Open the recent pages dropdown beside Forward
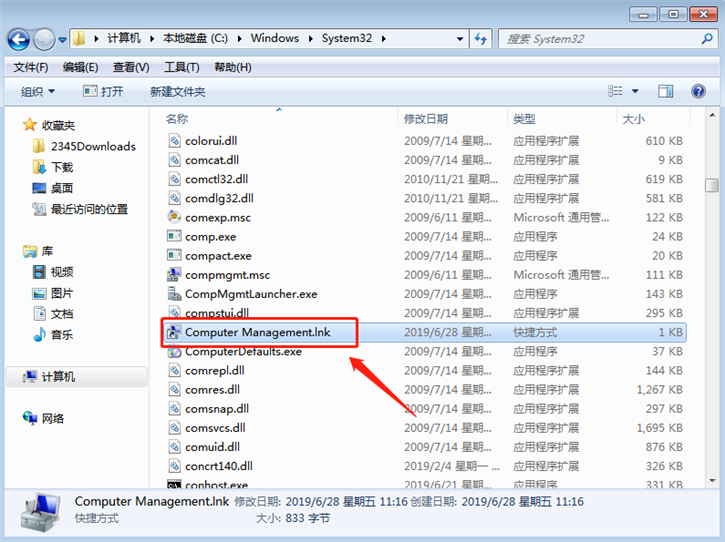This screenshot has width=725, height=542. [x=62, y=40]
